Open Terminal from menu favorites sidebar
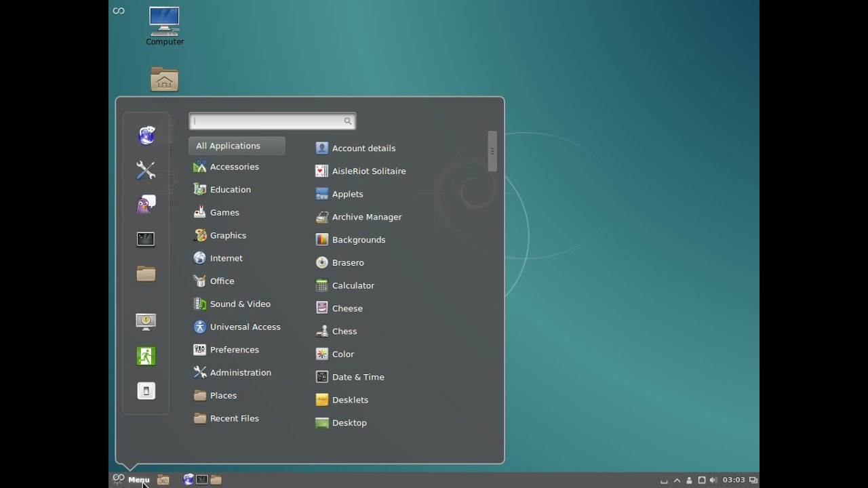The width and height of the screenshot is (868, 488). pos(146,239)
